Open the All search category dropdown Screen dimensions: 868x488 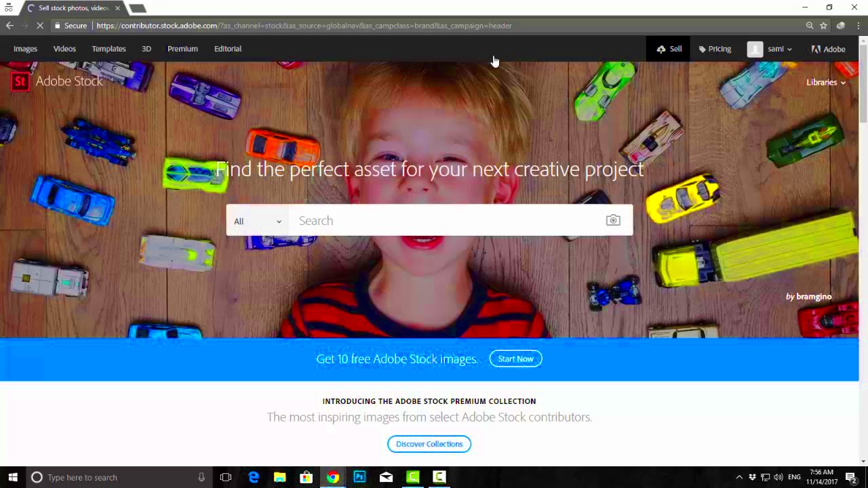258,221
